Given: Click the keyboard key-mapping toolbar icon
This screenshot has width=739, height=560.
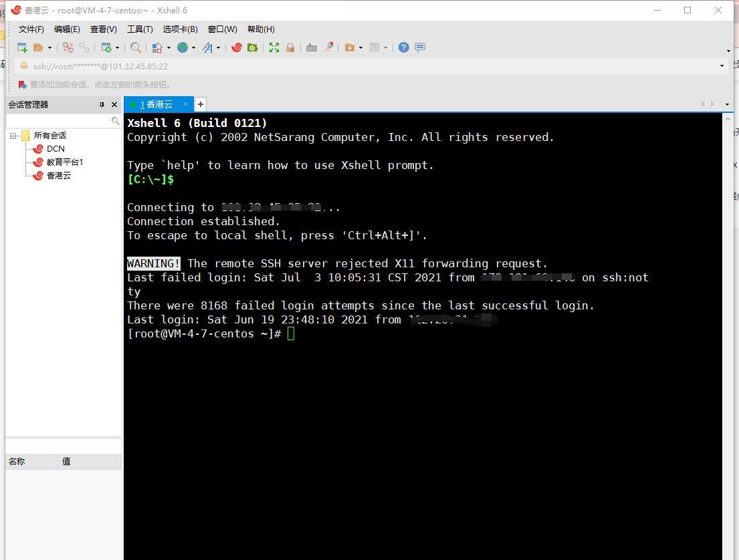Looking at the screenshot, I should coord(312,47).
